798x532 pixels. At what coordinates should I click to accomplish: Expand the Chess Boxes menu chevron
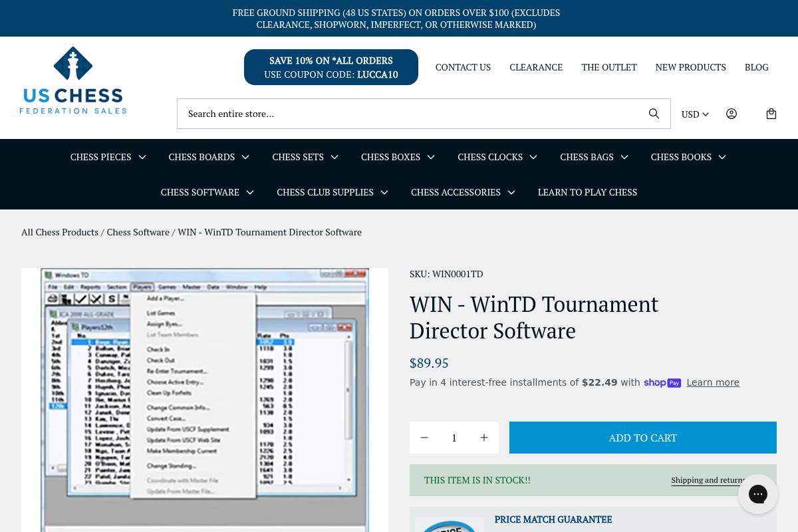coord(431,157)
